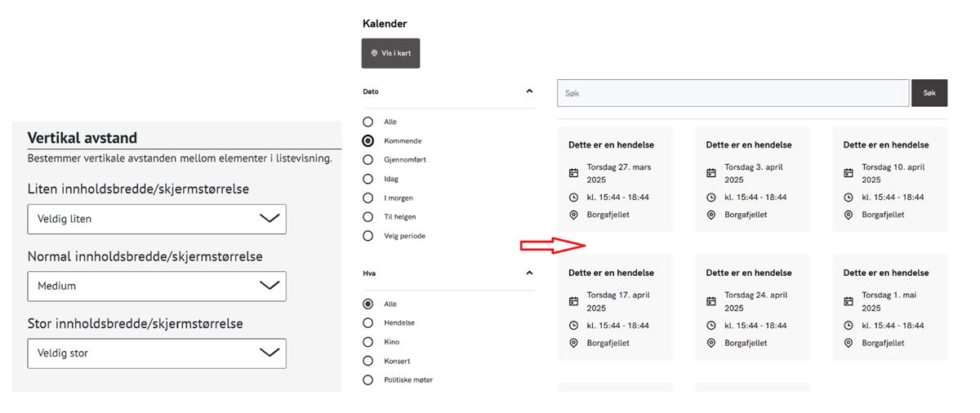
Task: Choose the Konsert radio button under Hva
Action: (367, 361)
